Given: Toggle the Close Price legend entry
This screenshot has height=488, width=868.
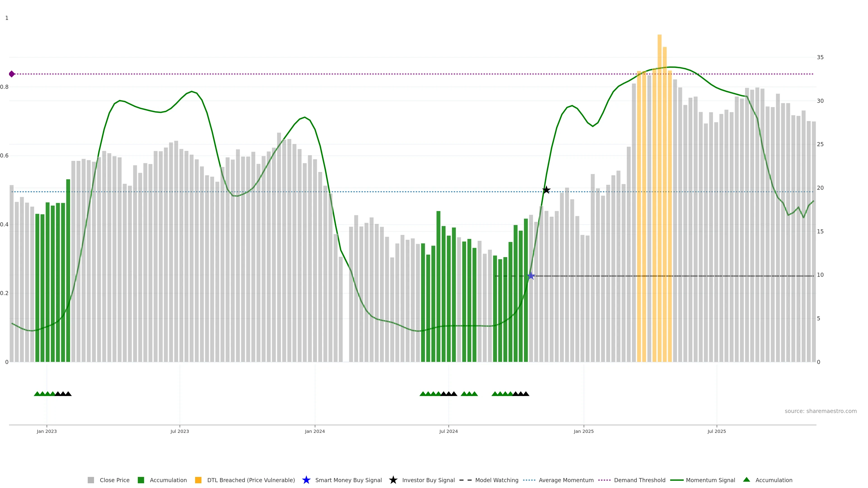Looking at the screenshot, I should coord(115,480).
